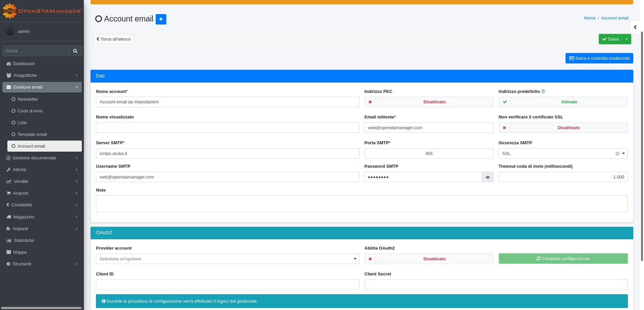
Task: Click the blue plus add account icon
Action: [x=161, y=19]
